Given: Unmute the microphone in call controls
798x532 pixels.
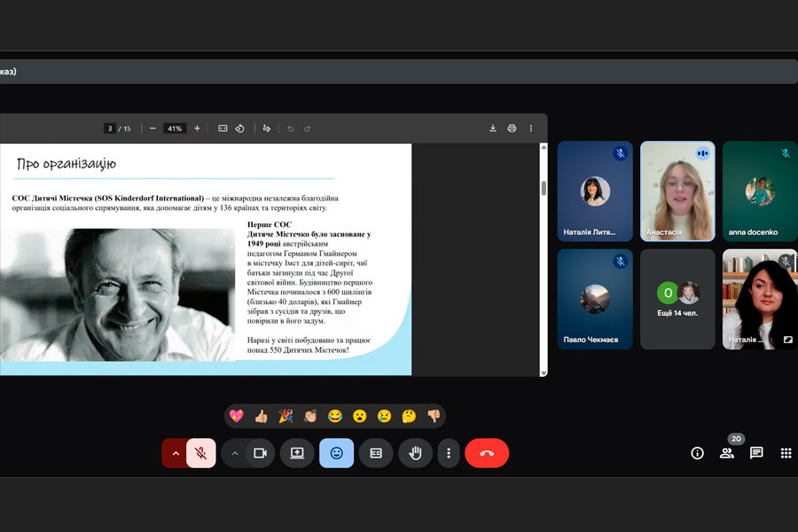Looking at the screenshot, I should [201, 453].
